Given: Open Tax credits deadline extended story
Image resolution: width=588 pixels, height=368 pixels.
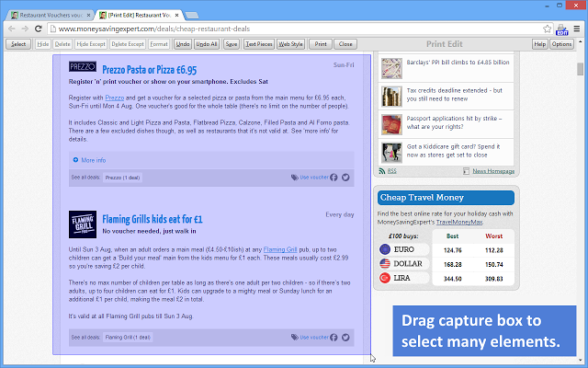Looking at the screenshot, I should 455,95.
